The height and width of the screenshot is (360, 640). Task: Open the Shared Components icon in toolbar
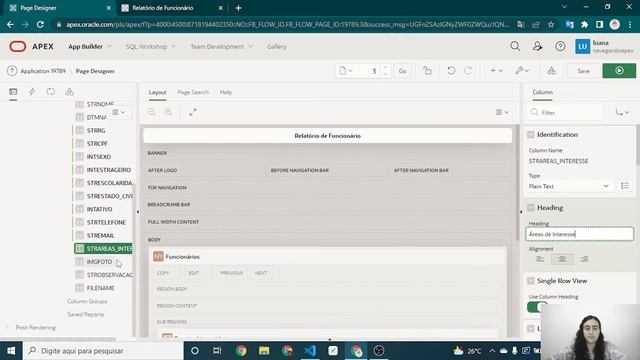coord(551,71)
